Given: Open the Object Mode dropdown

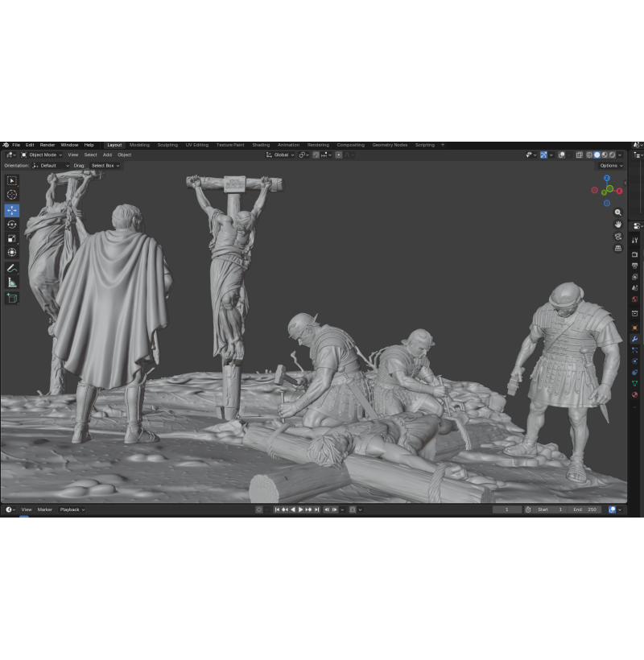Looking at the screenshot, I should point(41,155).
